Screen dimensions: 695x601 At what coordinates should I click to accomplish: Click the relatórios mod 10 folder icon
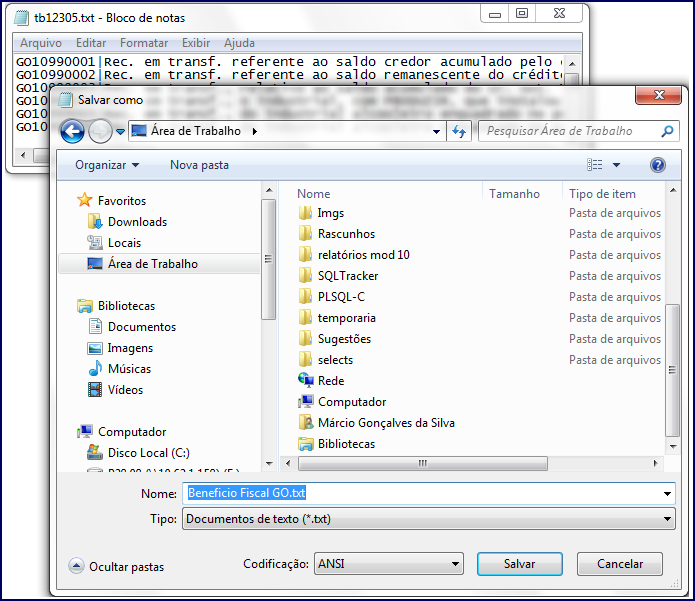pos(305,254)
